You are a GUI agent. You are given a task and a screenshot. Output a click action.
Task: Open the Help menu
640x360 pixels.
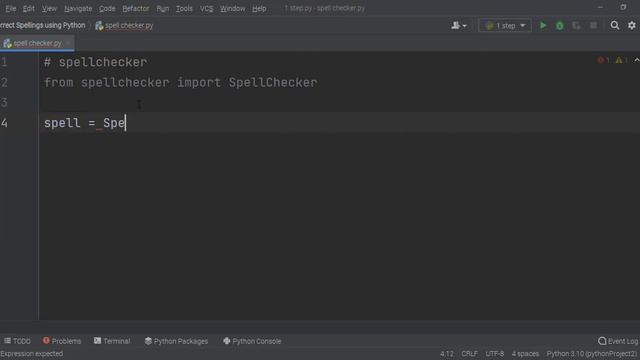coord(259,8)
